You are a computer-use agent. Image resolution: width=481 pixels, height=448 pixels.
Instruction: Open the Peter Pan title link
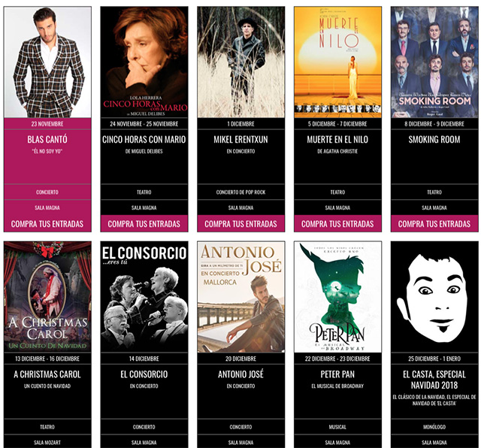(337, 374)
